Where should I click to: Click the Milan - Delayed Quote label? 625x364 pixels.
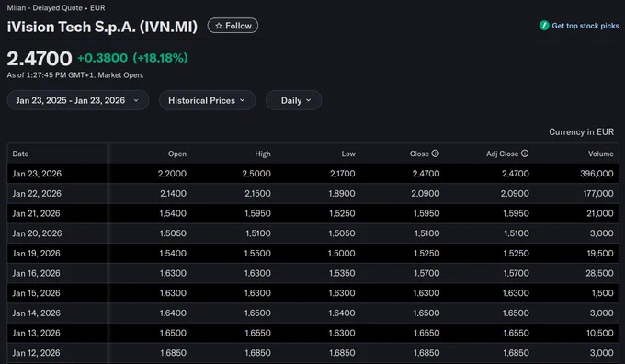click(45, 7)
